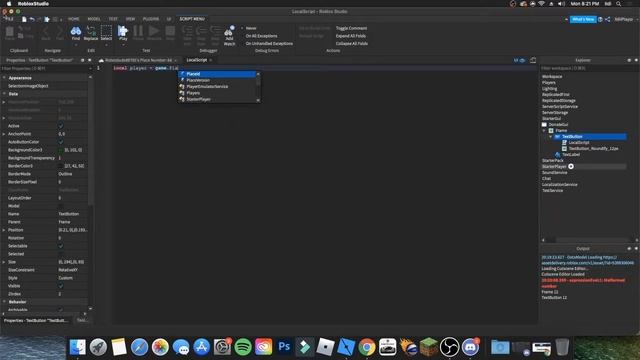Open Google Chrome from the dock

point(367,347)
